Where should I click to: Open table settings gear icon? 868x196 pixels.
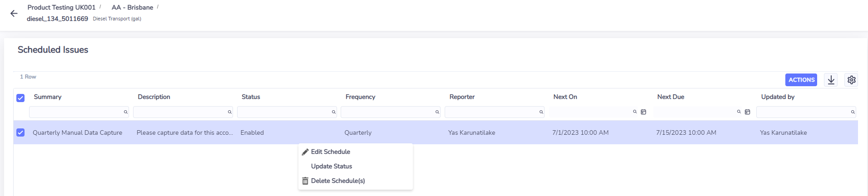pyautogui.click(x=851, y=80)
